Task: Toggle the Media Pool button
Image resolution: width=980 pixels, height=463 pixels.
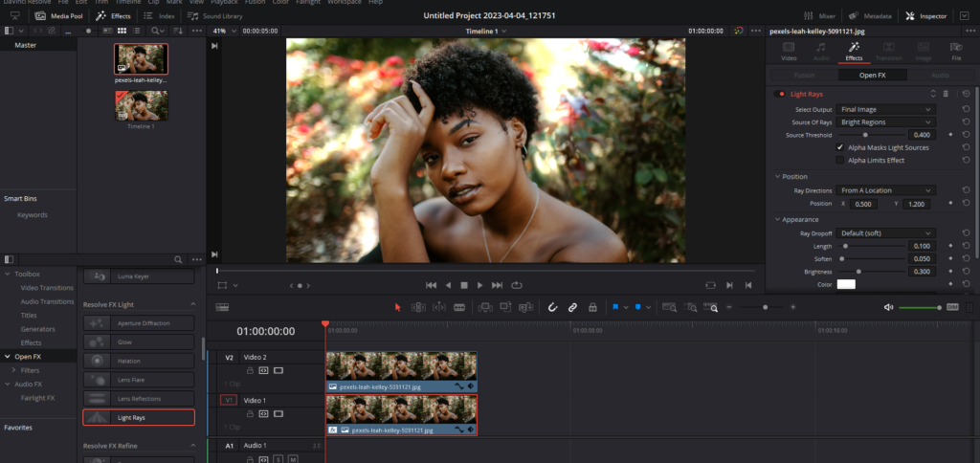Action: coord(59,15)
